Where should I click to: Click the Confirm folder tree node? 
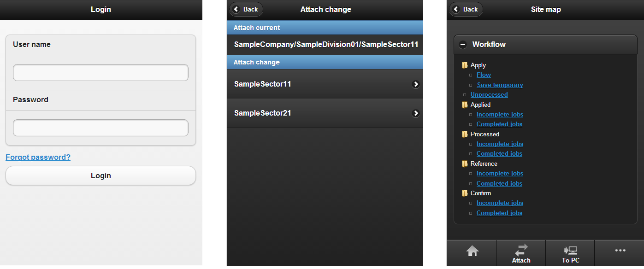pos(477,193)
